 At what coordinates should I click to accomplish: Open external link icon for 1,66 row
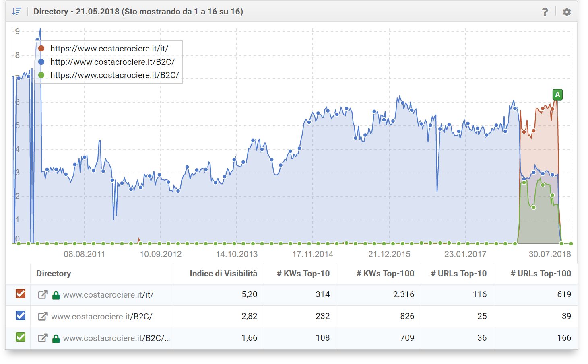click(43, 338)
